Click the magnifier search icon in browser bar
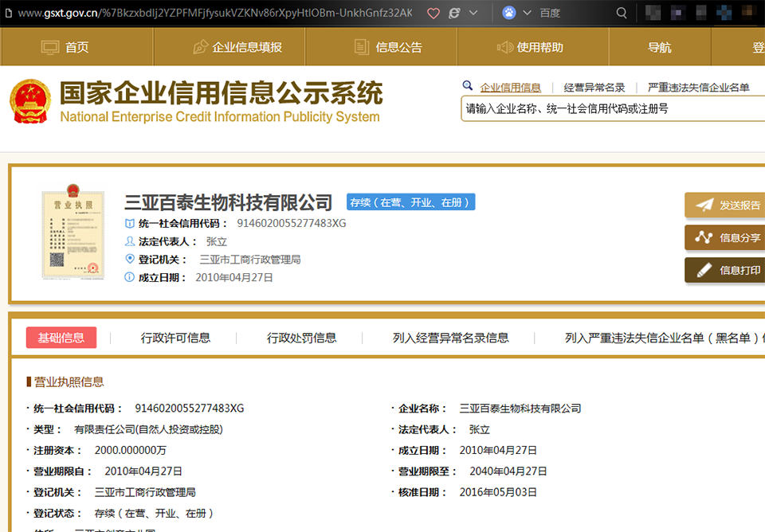Viewport: 765px width, 532px height. tap(621, 13)
